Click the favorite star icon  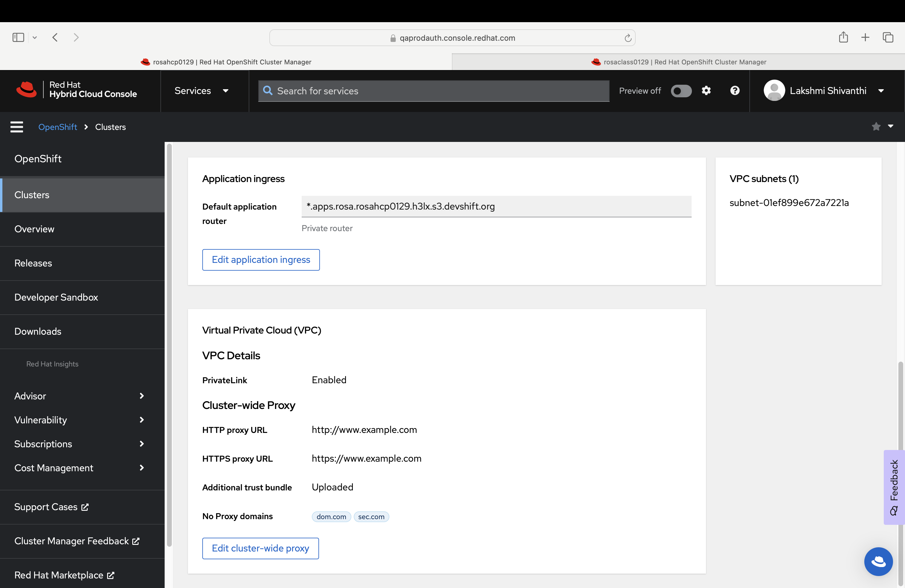pos(876,127)
